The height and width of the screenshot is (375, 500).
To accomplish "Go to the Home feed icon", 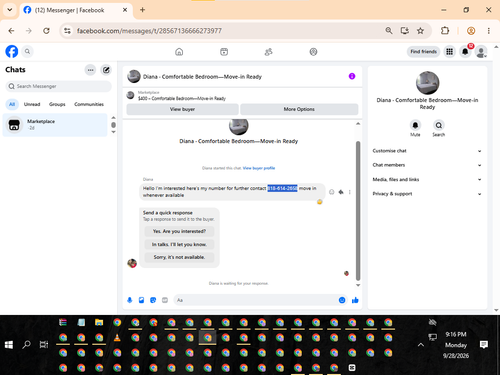I will click(x=179, y=52).
